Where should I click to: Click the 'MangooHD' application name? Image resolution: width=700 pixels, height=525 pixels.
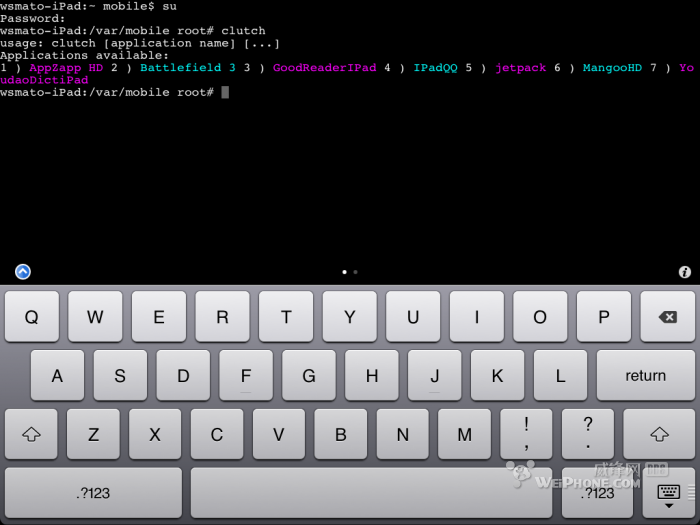click(x=612, y=68)
